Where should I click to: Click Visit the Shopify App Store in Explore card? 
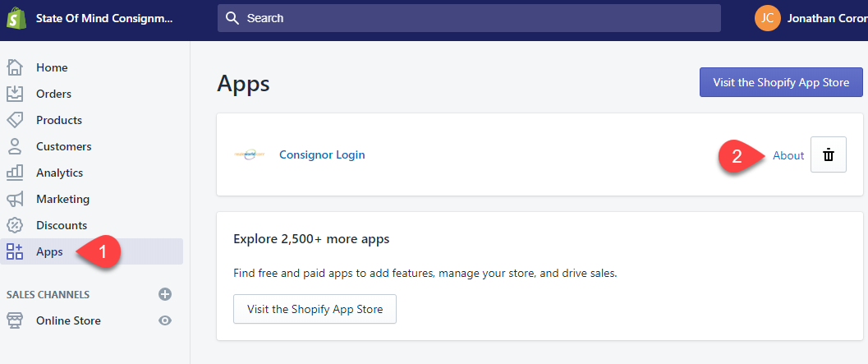click(x=315, y=309)
